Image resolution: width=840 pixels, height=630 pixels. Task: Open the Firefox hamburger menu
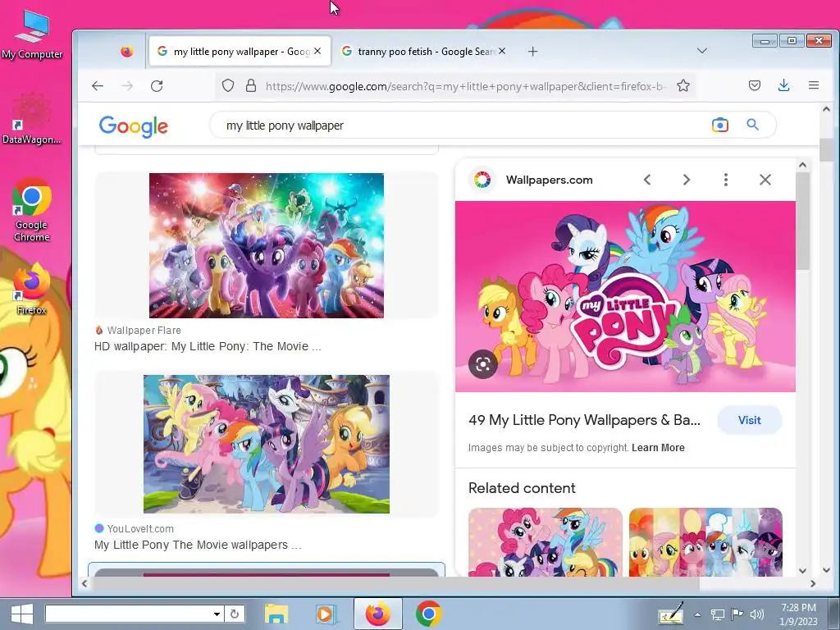point(814,85)
